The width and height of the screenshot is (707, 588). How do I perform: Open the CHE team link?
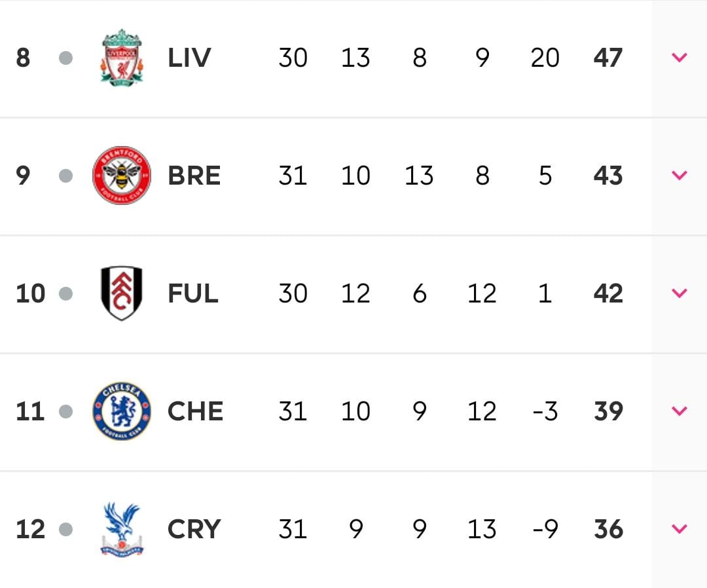click(195, 411)
